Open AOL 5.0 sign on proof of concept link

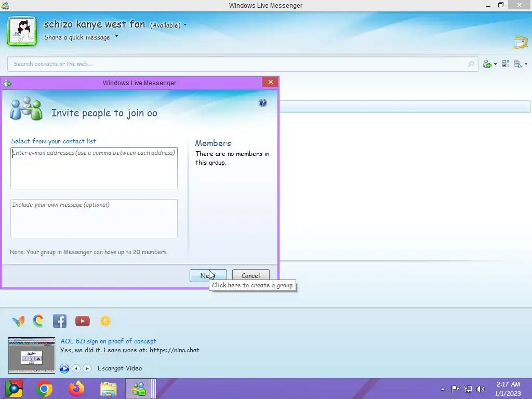click(108, 341)
